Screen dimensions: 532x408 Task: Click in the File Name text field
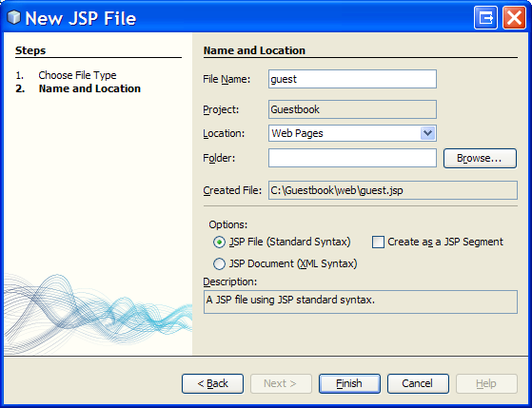(352, 79)
